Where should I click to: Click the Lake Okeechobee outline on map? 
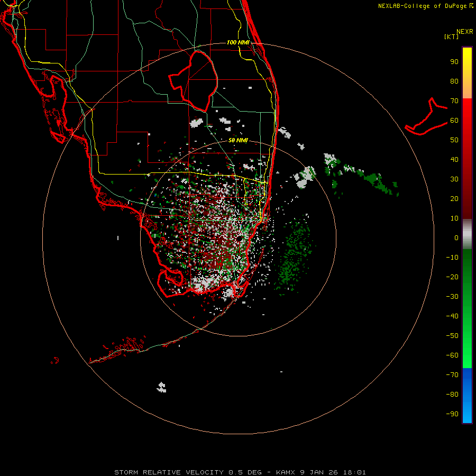point(194,81)
